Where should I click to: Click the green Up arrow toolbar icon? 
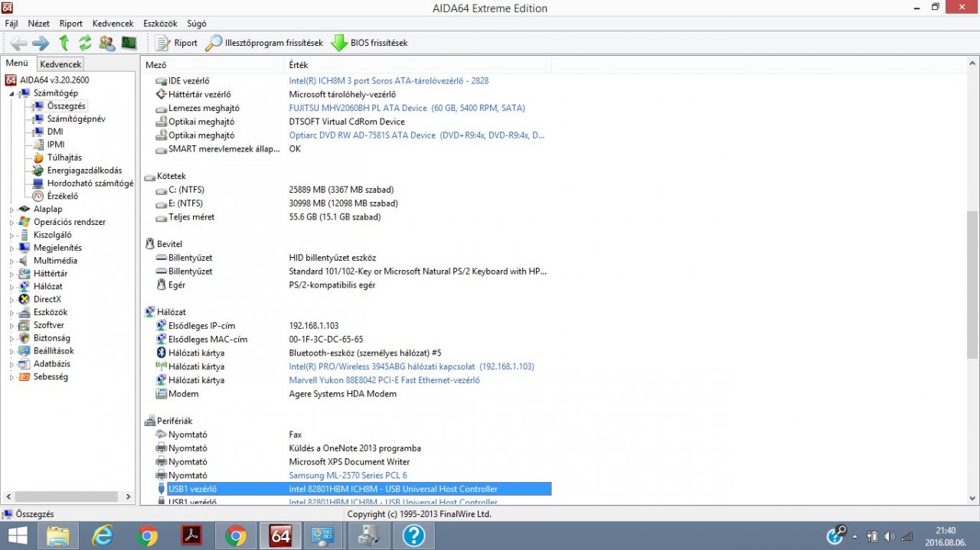tap(64, 43)
